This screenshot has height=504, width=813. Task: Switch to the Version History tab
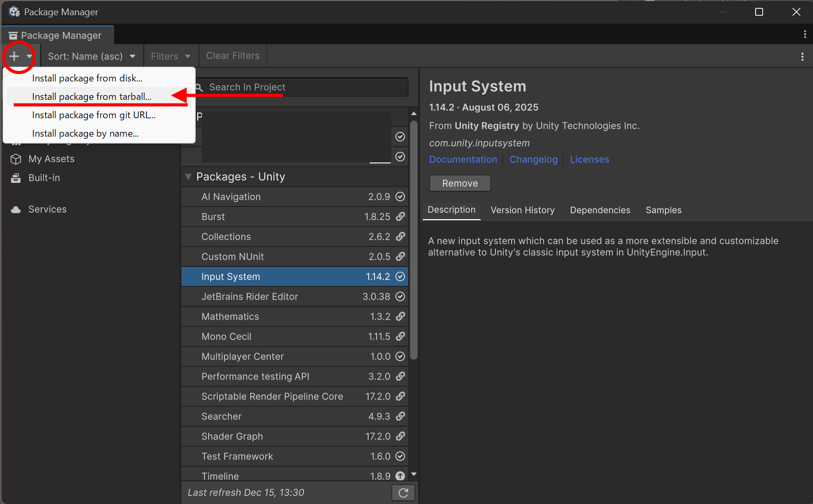tap(522, 210)
